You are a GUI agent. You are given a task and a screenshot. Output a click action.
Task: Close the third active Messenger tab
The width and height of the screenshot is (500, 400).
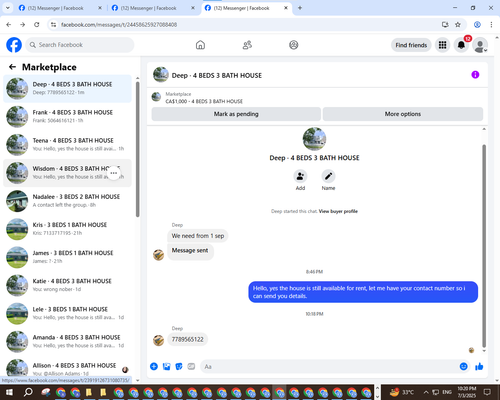click(x=286, y=8)
